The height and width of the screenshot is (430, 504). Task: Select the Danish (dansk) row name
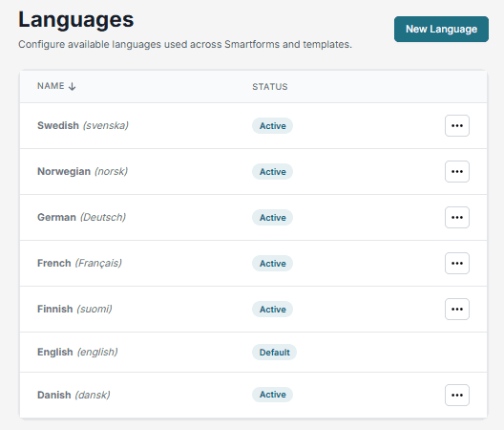coord(73,395)
